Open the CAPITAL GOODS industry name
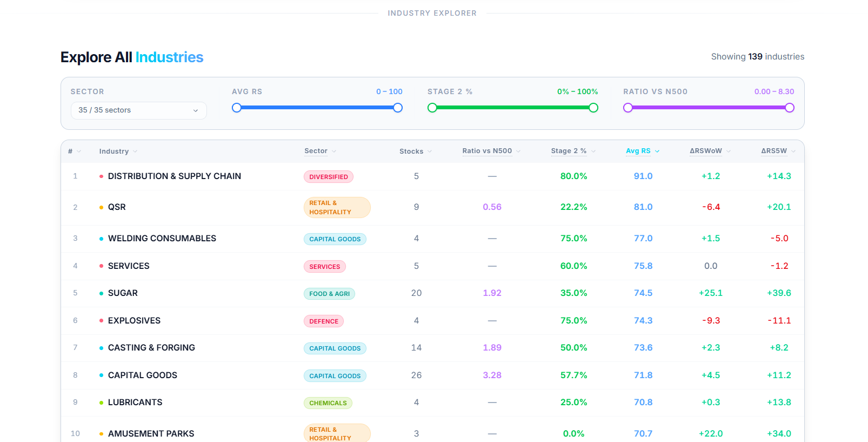 pyautogui.click(x=143, y=375)
